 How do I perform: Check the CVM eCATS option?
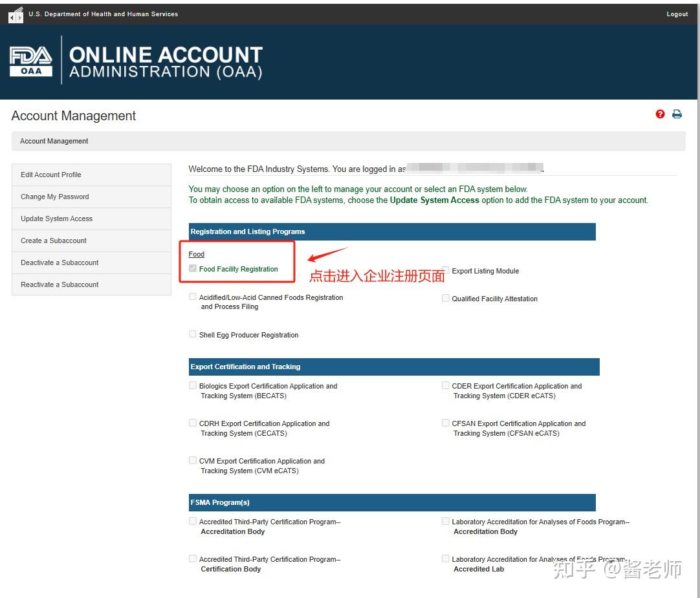[192, 460]
